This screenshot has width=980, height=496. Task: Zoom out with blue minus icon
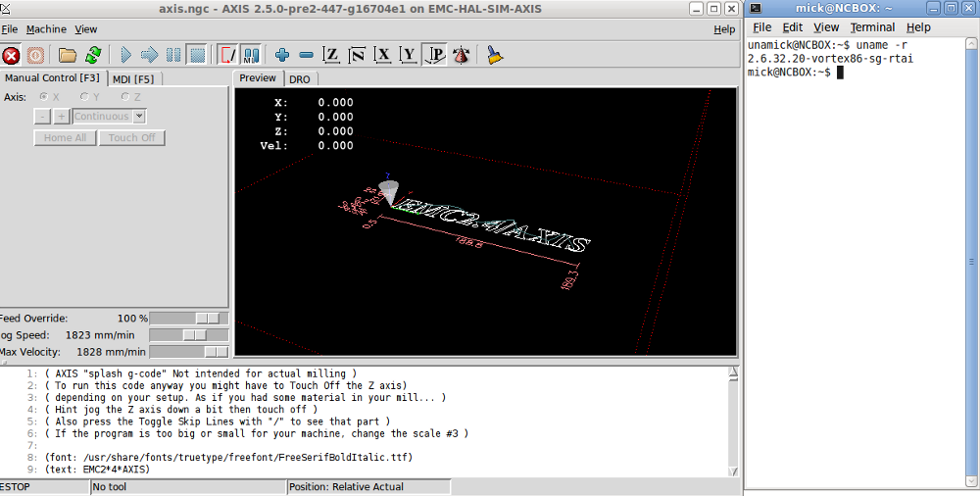coord(306,55)
